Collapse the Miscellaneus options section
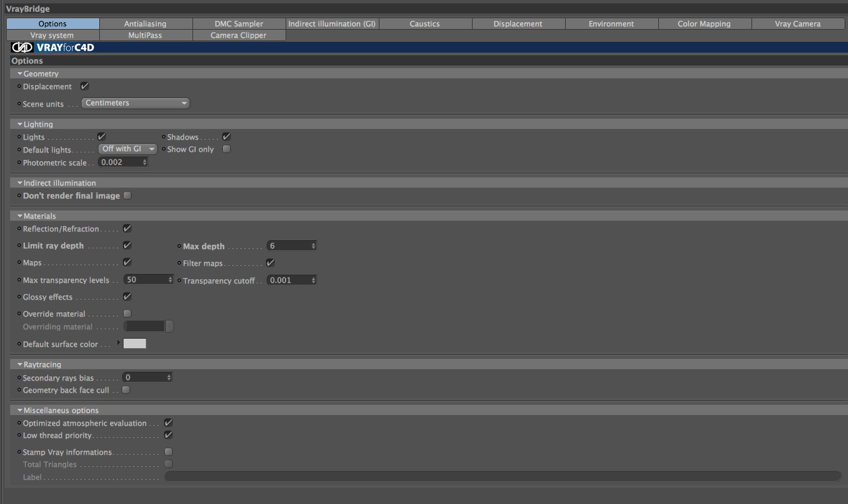The height and width of the screenshot is (504, 848). pyautogui.click(x=20, y=410)
